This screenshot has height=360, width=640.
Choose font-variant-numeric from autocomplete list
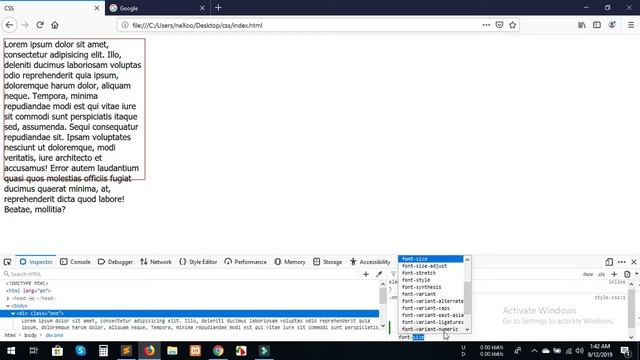point(430,329)
